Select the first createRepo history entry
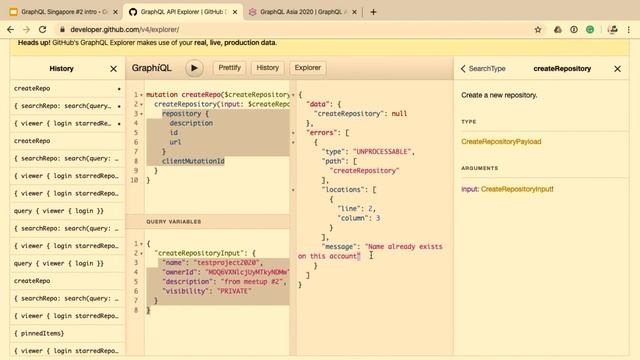Viewport: 640px width, 360px height. click(67, 88)
